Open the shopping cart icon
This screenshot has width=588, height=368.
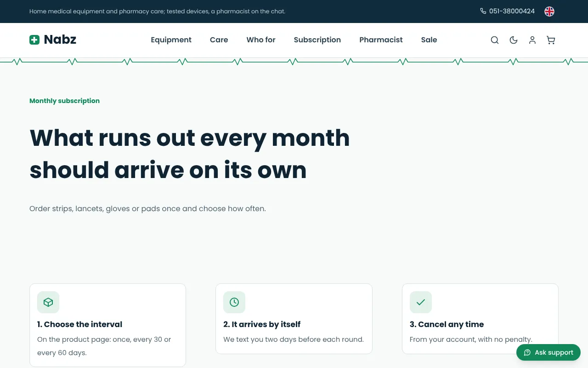pos(551,40)
